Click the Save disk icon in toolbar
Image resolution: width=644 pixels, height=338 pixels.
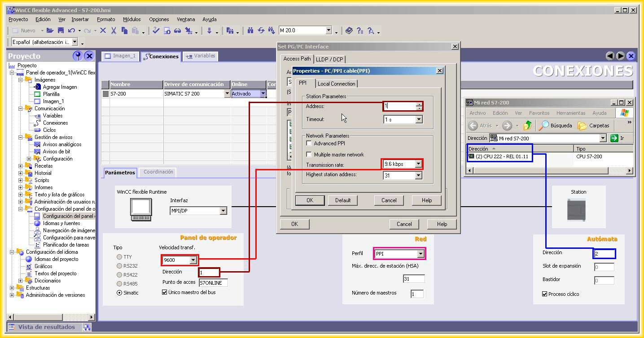(61, 30)
